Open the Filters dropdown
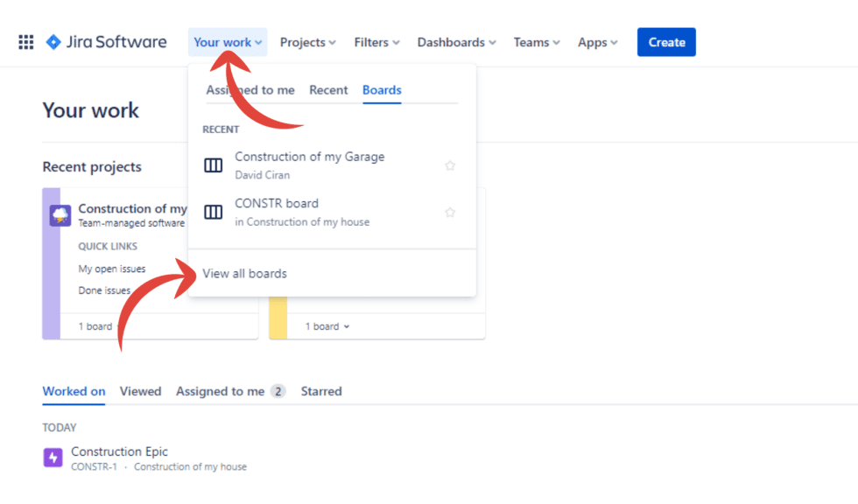The height and width of the screenshot is (504, 858). coord(376,42)
